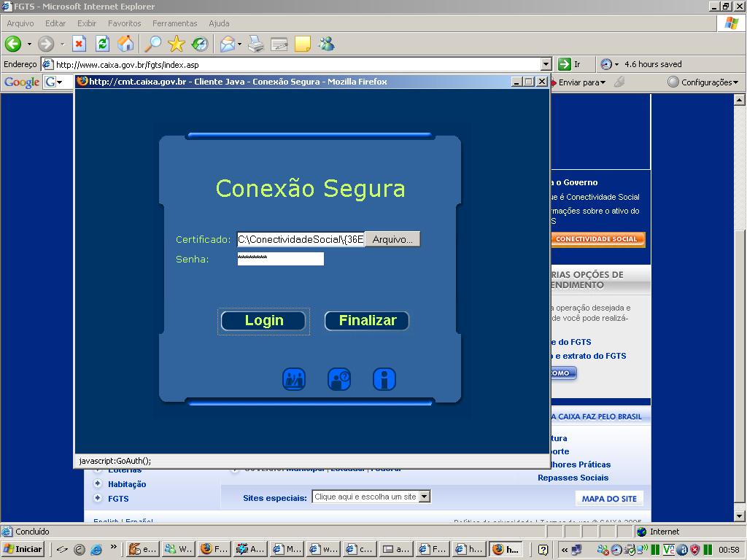Open the 'MAPA DO SITE' link
Screen dimensions: 747x560
pos(609,499)
